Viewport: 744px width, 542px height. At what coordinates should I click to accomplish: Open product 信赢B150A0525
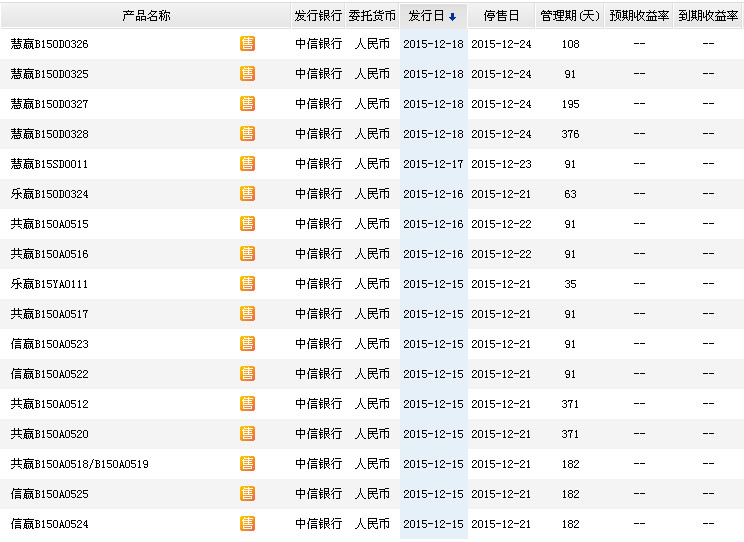pos(50,494)
